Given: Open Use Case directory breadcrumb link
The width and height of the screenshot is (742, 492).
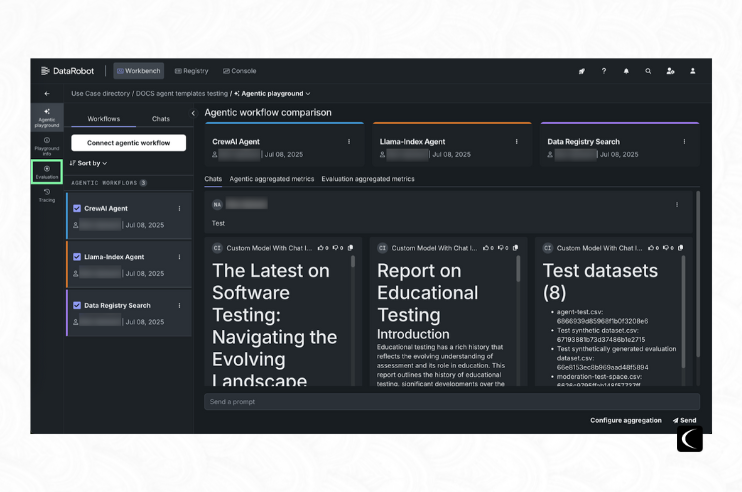Looking at the screenshot, I should [100, 94].
